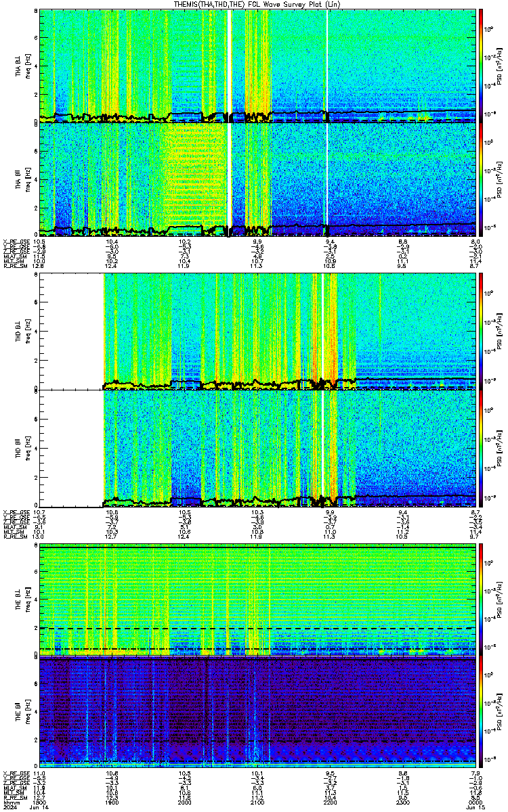Click the PSD units label of THA B-perpendicular
Viewport: 508px width, 812px height.
click(x=501, y=65)
